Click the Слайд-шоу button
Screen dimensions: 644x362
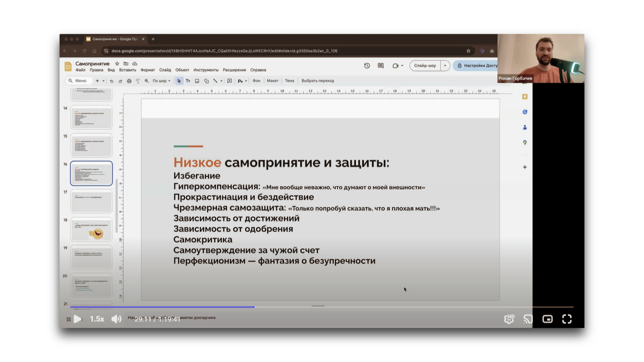(425, 66)
